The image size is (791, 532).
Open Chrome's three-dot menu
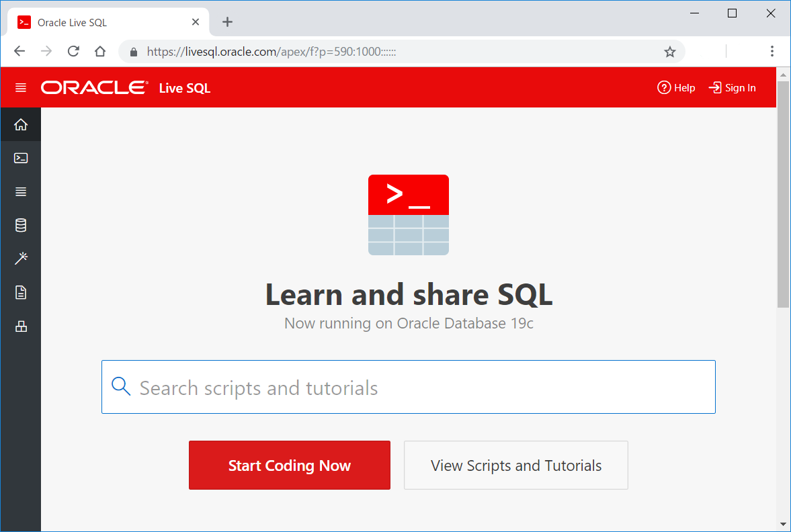(x=772, y=51)
